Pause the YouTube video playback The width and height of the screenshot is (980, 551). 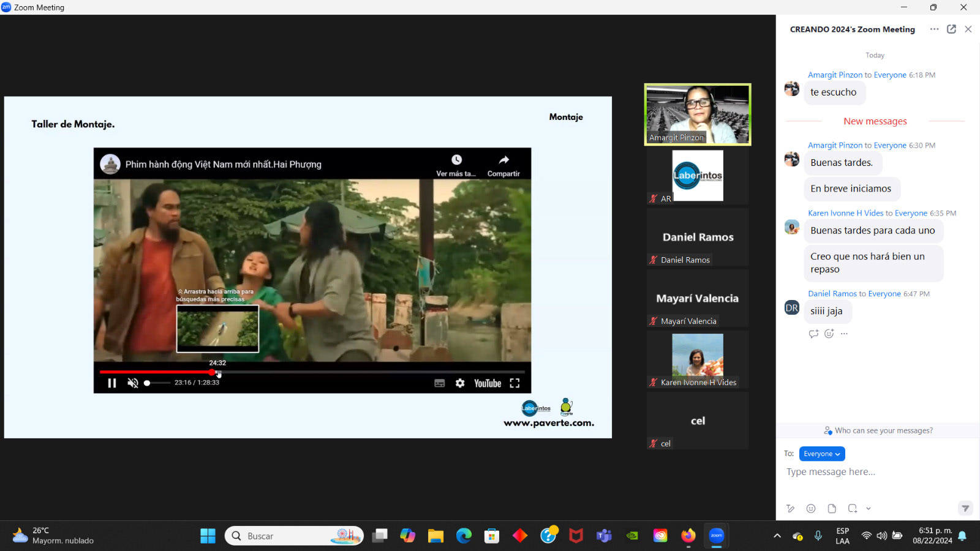[x=112, y=383]
